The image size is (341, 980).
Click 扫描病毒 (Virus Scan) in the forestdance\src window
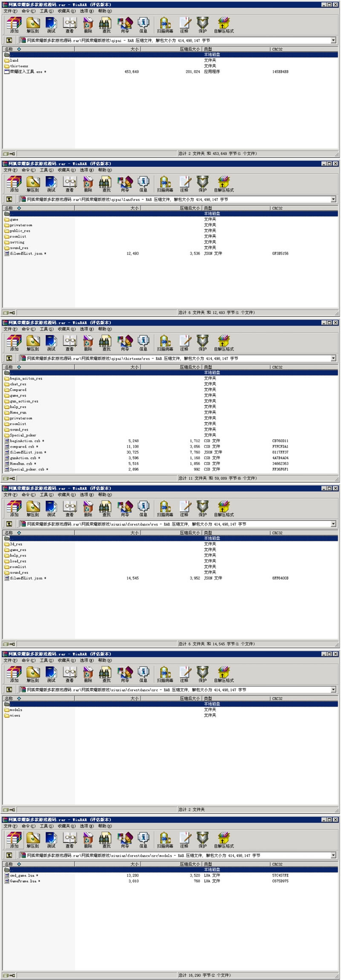(165, 674)
